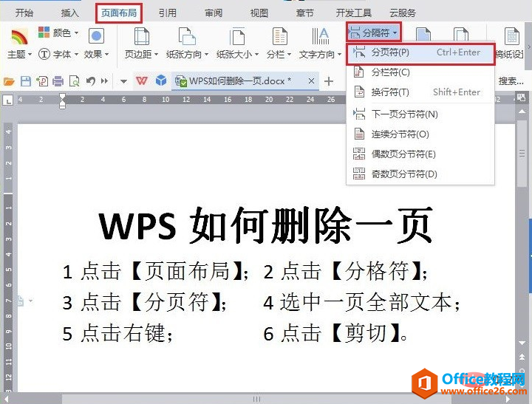This screenshot has height=404, width=532.
Task: Click the document title WPS 如何删除一页
Action: pos(266,225)
